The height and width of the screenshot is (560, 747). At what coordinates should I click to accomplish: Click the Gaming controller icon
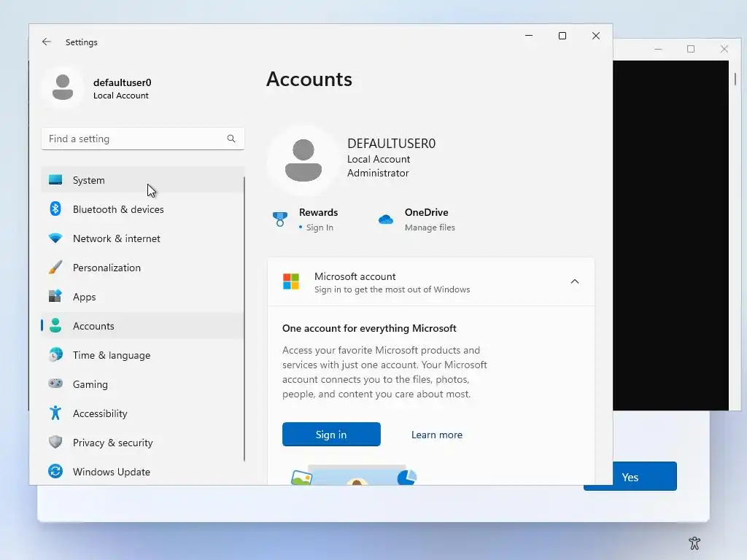coord(55,384)
